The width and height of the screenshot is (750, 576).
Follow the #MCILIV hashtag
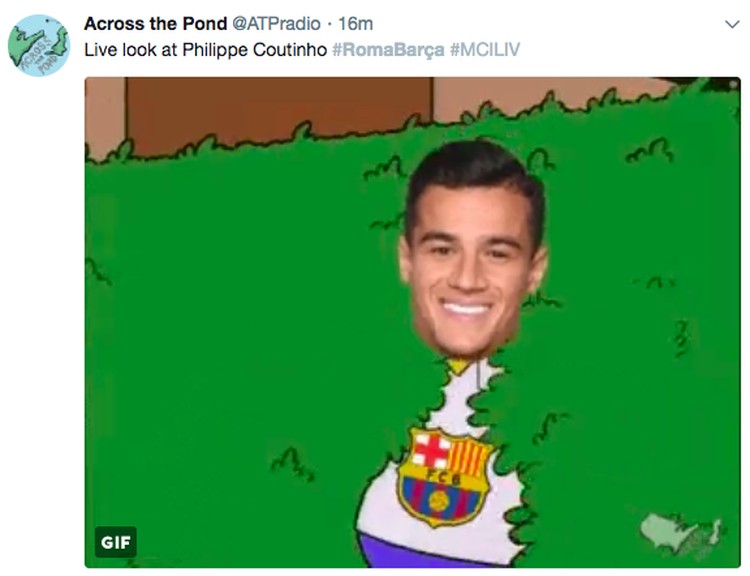pyautogui.click(x=485, y=50)
